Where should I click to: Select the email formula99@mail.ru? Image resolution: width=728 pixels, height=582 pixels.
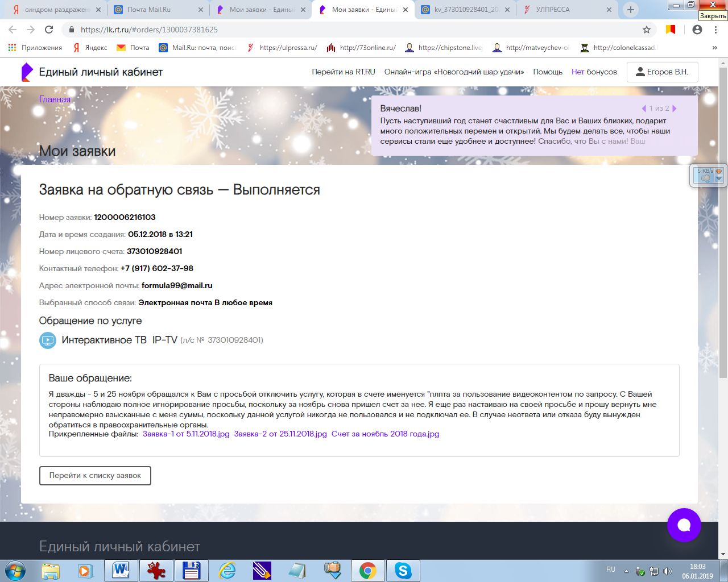(x=177, y=285)
